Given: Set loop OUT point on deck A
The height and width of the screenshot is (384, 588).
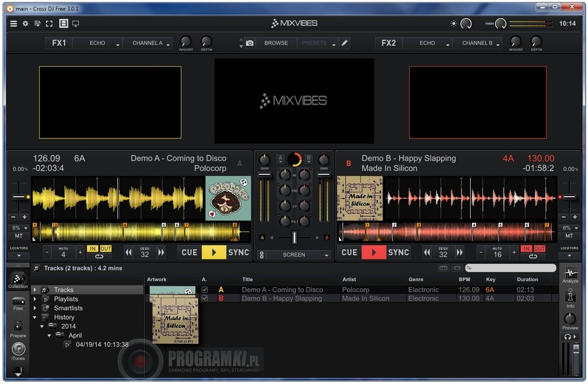Looking at the screenshot, I should pyautogui.click(x=106, y=249).
